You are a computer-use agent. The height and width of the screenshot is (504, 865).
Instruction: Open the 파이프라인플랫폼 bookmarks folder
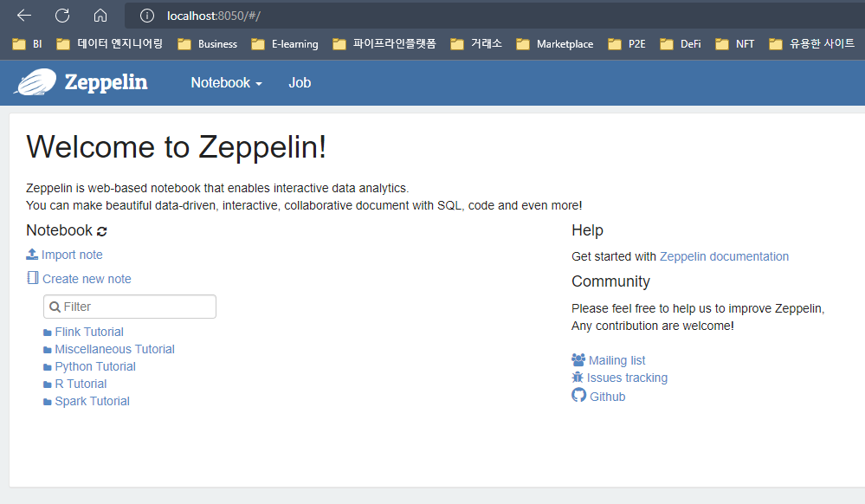coord(384,43)
